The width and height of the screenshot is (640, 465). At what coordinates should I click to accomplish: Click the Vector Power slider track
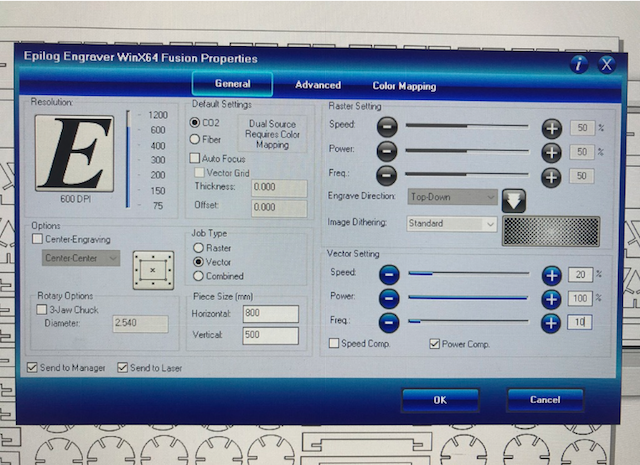coord(468,298)
